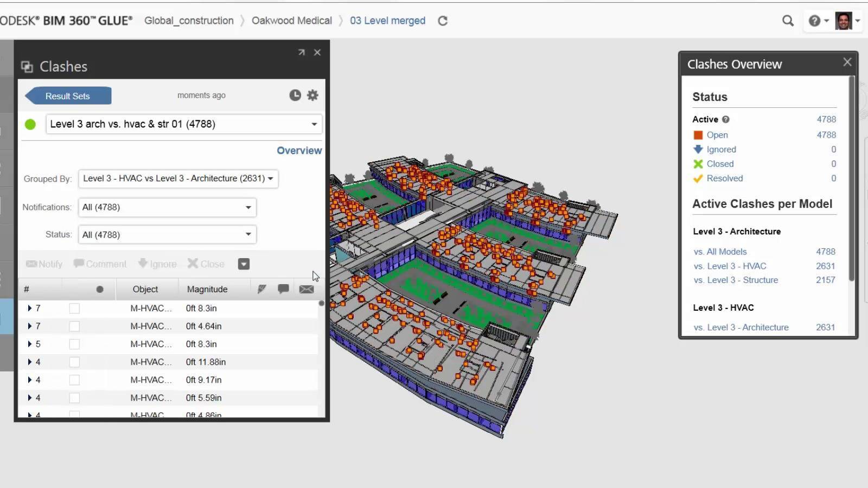Open the Overview link in the Clashes panel

point(299,150)
